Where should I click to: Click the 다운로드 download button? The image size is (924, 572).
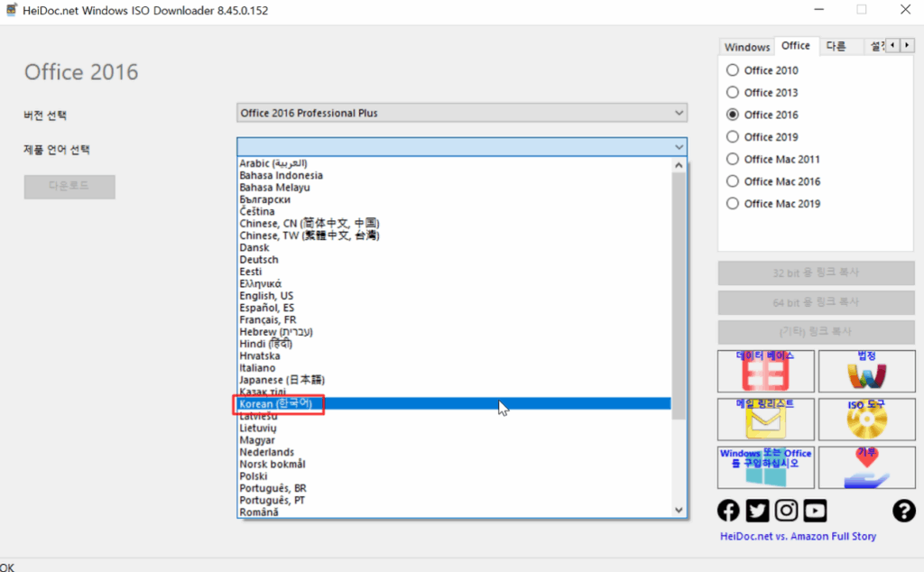pos(69,187)
